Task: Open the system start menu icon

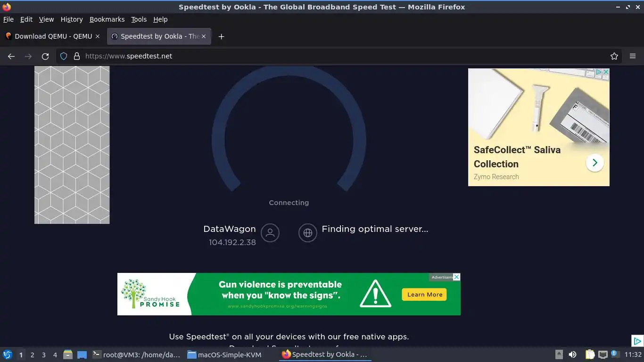Action: [8, 354]
